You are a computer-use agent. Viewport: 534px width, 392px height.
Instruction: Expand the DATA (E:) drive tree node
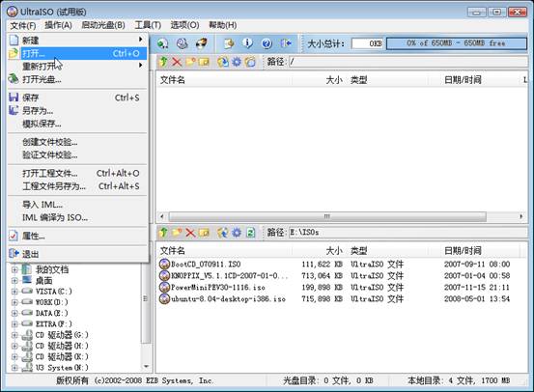coord(14,313)
